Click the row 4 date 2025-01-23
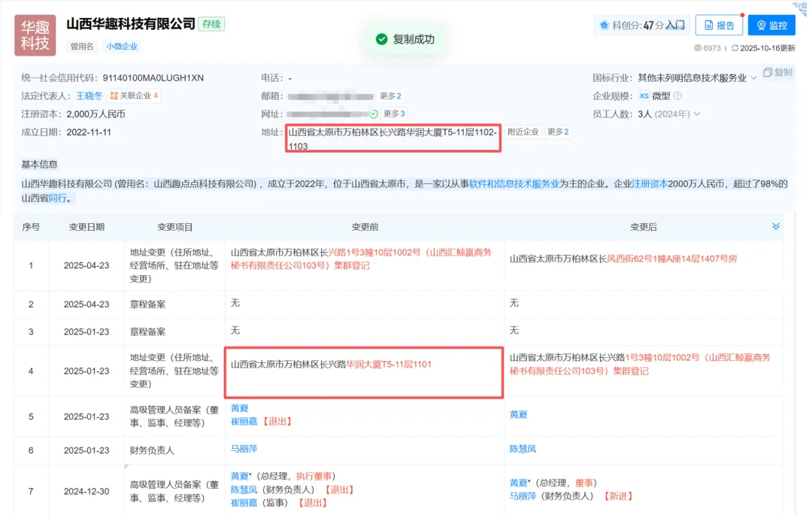Image resolution: width=812 pixels, height=524 pixels. pos(86,371)
